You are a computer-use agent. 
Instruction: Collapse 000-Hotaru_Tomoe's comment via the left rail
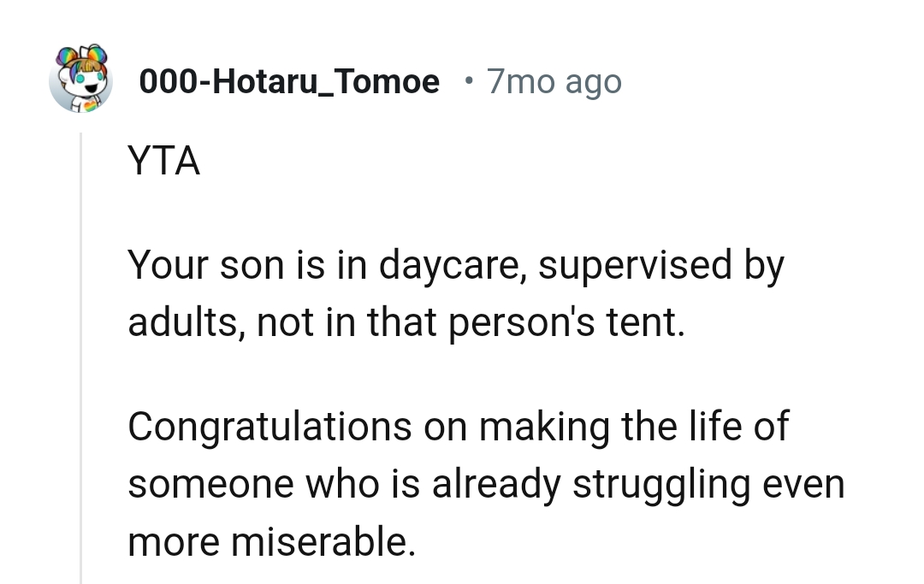82,342
